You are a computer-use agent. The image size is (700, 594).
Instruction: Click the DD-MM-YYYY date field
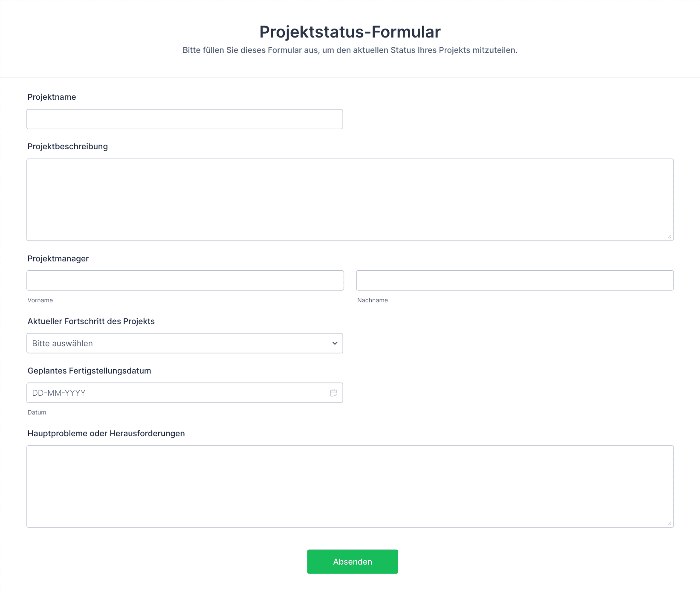[x=175, y=393]
